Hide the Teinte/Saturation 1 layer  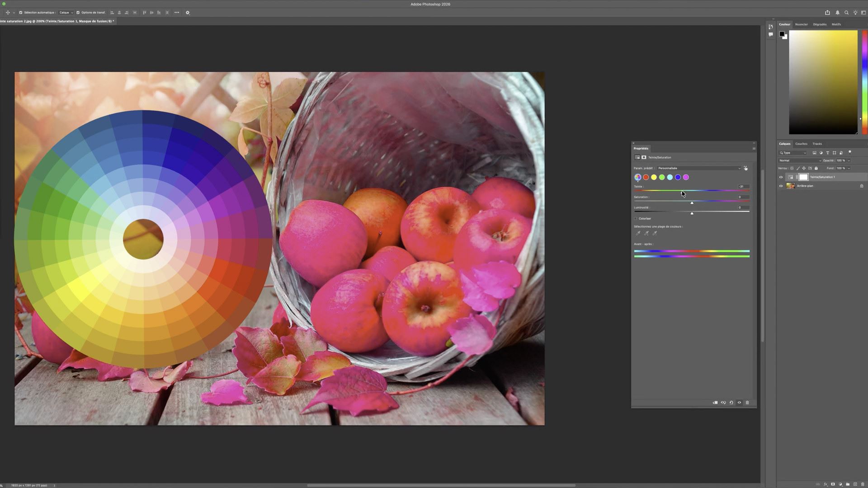point(781,177)
